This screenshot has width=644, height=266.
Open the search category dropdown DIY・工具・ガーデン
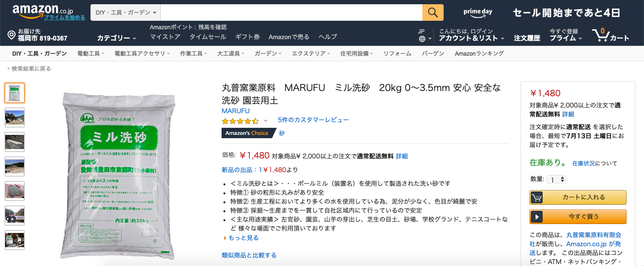click(x=126, y=12)
